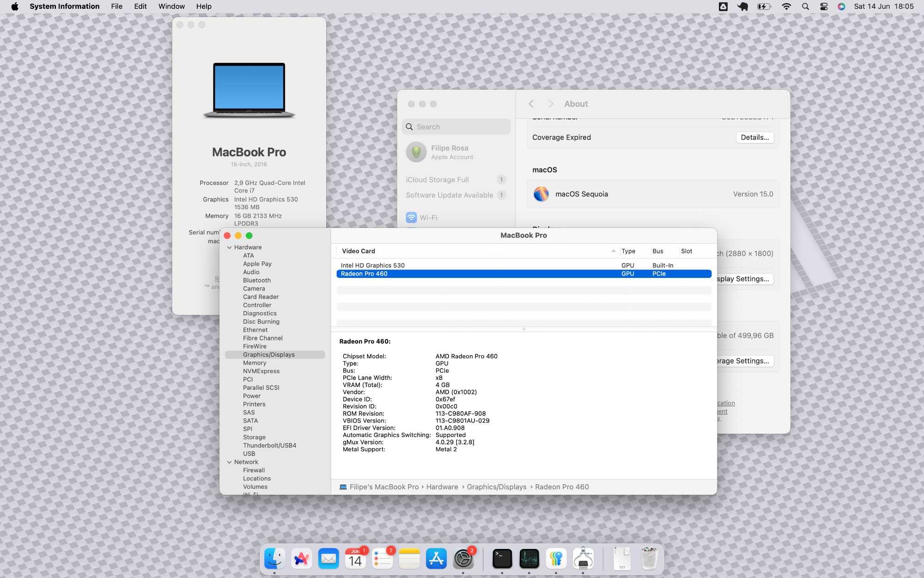Select Thunderbolt/USB4 in the sidebar
The image size is (924, 578).
(270, 446)
